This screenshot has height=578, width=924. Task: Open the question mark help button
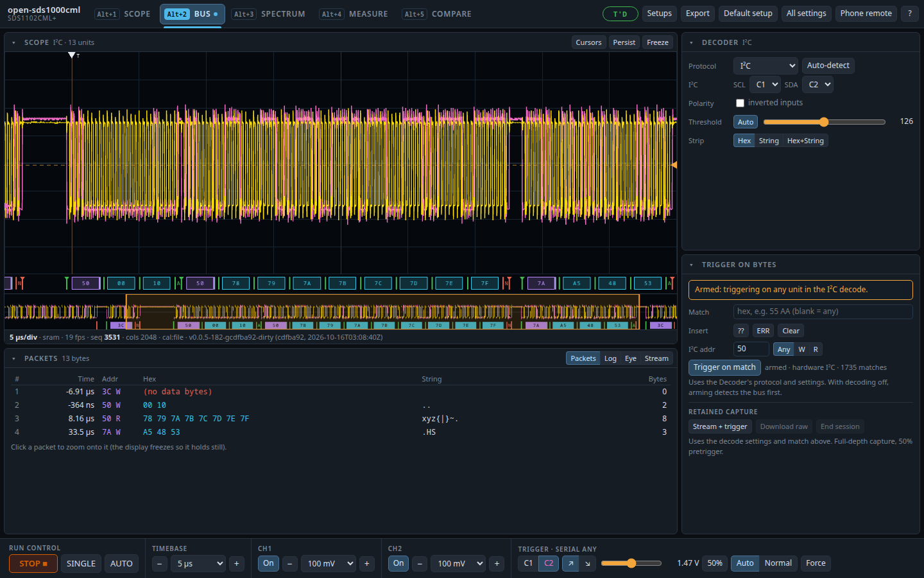click(x=909, y=13)
